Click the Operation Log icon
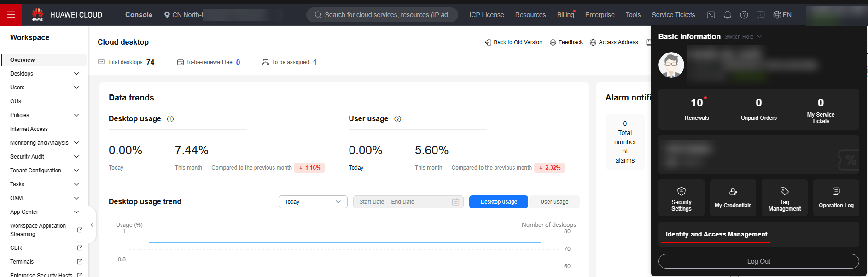The height and width of the screenshot is (277, 868). click(x=836, y=191)
